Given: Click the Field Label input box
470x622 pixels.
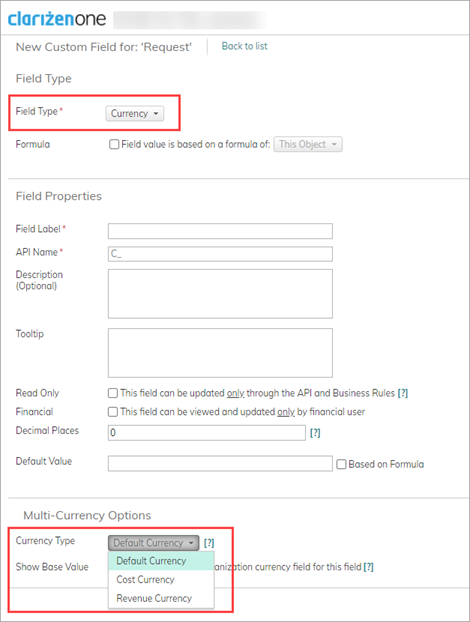Looking at the screenshot, I should point(220,231).
